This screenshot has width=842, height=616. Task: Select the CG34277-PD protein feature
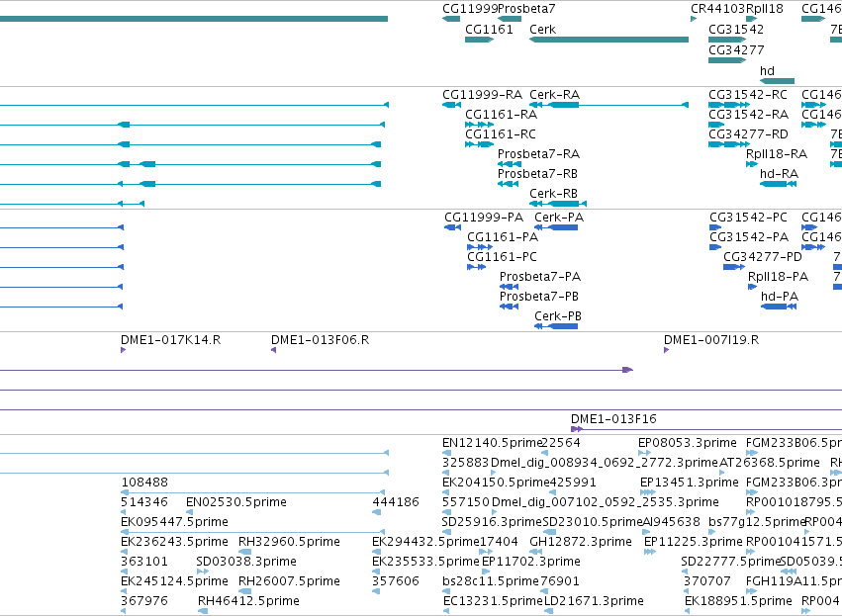pos(734,267)
